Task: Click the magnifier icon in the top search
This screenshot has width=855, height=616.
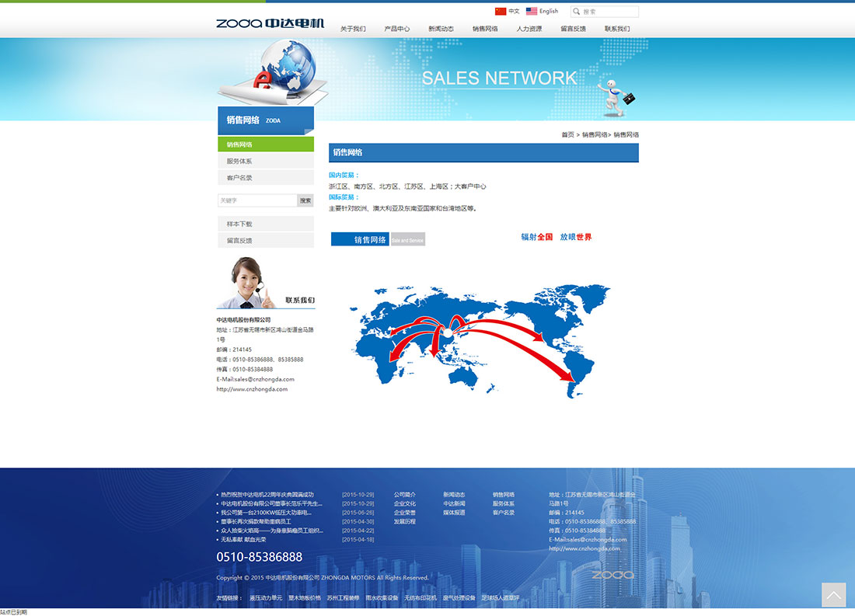Action: [576, 12]
